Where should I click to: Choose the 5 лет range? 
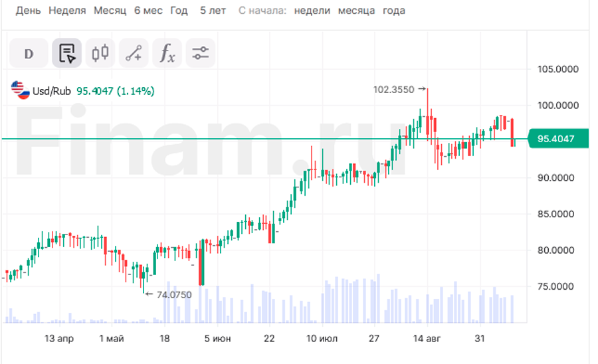[x=213, y=11]
